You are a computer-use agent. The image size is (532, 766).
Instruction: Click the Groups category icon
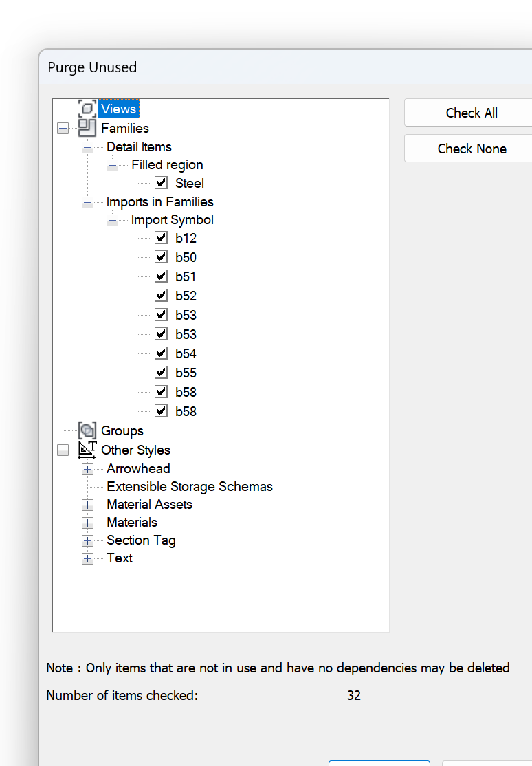[x=87, y=430]
